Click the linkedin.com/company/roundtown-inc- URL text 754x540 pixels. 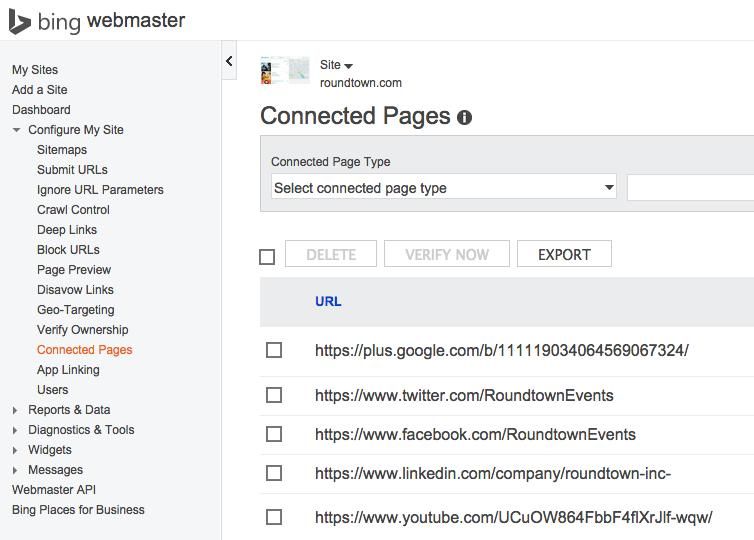[x=493, y=474]
